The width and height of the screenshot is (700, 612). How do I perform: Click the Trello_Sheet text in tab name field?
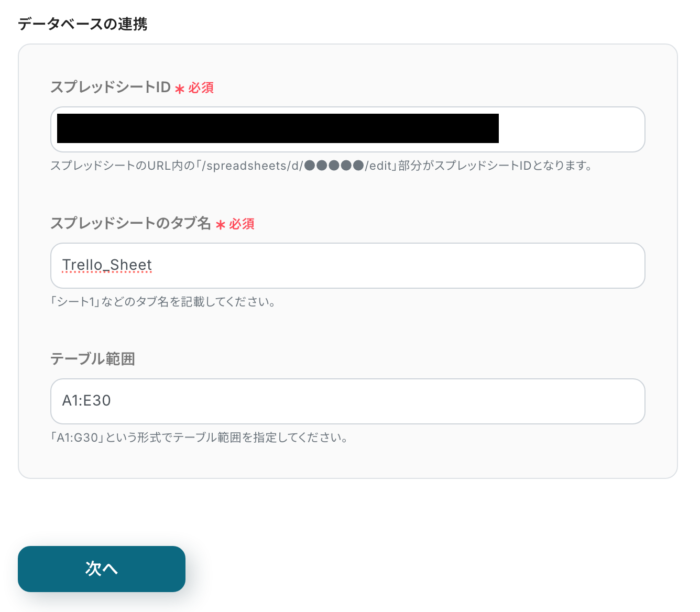pyautogui.click(x=107, y=265)
